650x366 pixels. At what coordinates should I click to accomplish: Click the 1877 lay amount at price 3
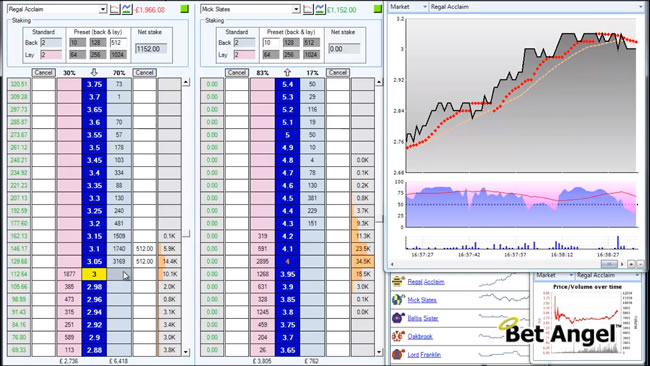pyautogui.click(x=69, y=274)
